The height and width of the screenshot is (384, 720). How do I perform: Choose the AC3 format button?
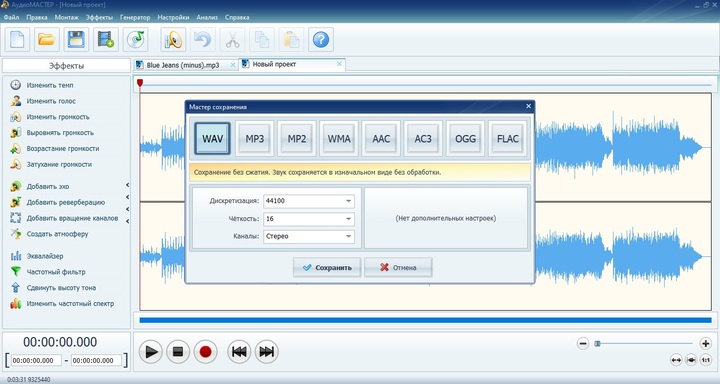point(423,138)
